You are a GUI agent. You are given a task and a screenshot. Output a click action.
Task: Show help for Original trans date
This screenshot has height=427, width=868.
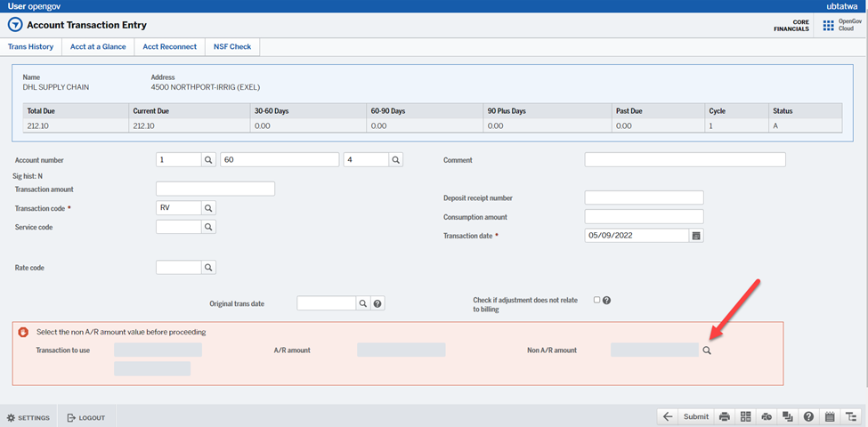click(377, 303)
